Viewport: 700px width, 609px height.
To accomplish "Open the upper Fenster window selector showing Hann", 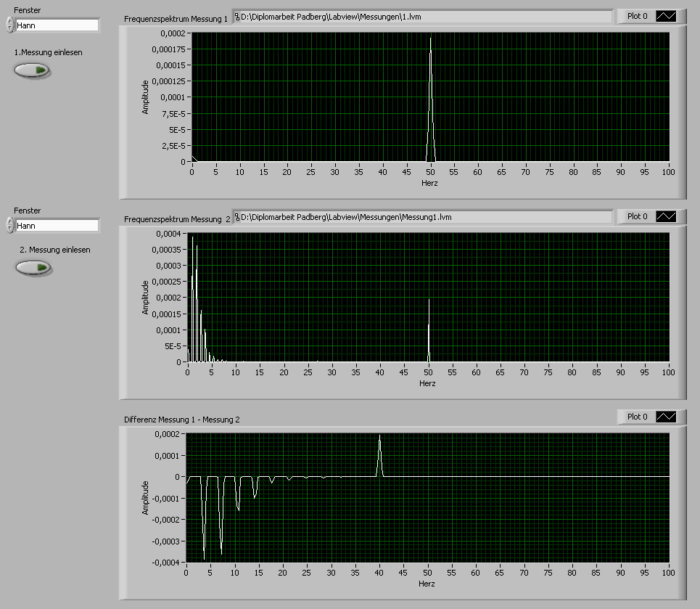I will (x=57, y=25).
